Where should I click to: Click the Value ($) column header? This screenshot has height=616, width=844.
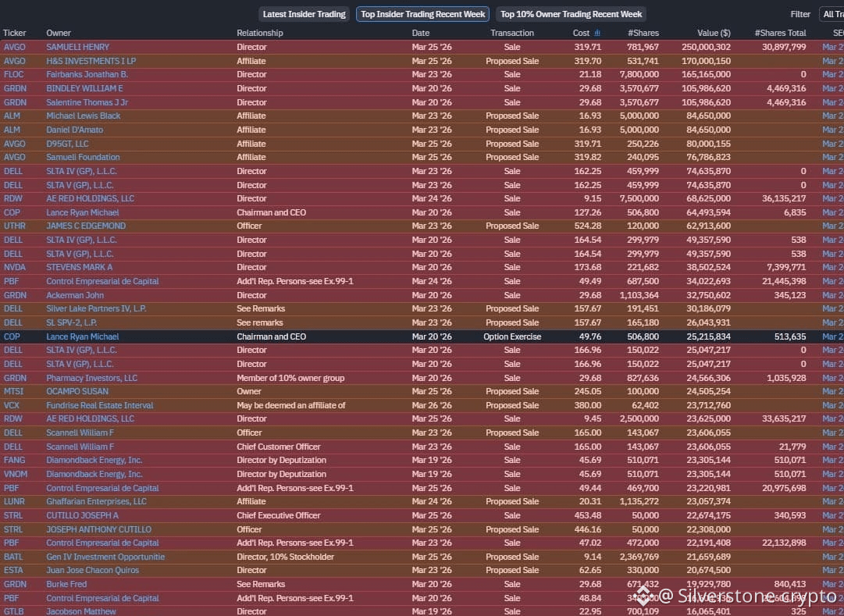[x=714, y=33]
